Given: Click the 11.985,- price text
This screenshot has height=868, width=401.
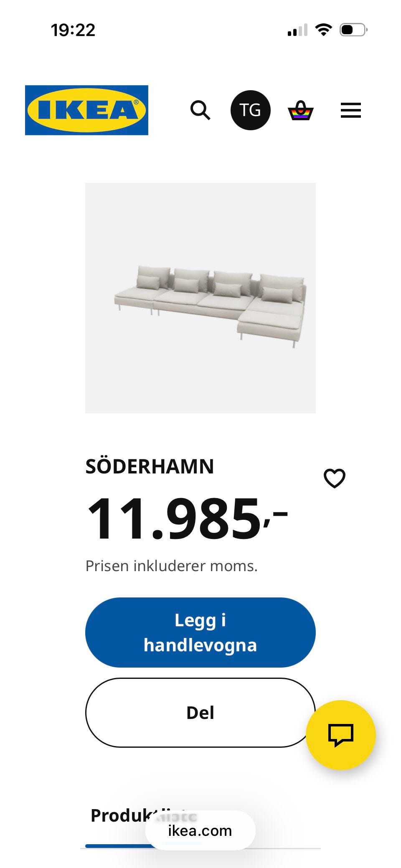Looking at the screenshot, I should pyautogui.click(x=186, y=519).
